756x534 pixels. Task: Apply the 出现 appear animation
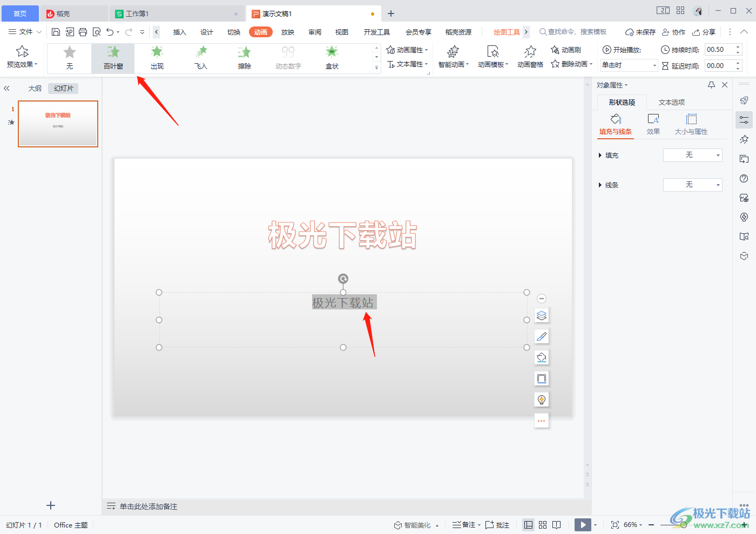pyautogui.click(x=157, y=58)
